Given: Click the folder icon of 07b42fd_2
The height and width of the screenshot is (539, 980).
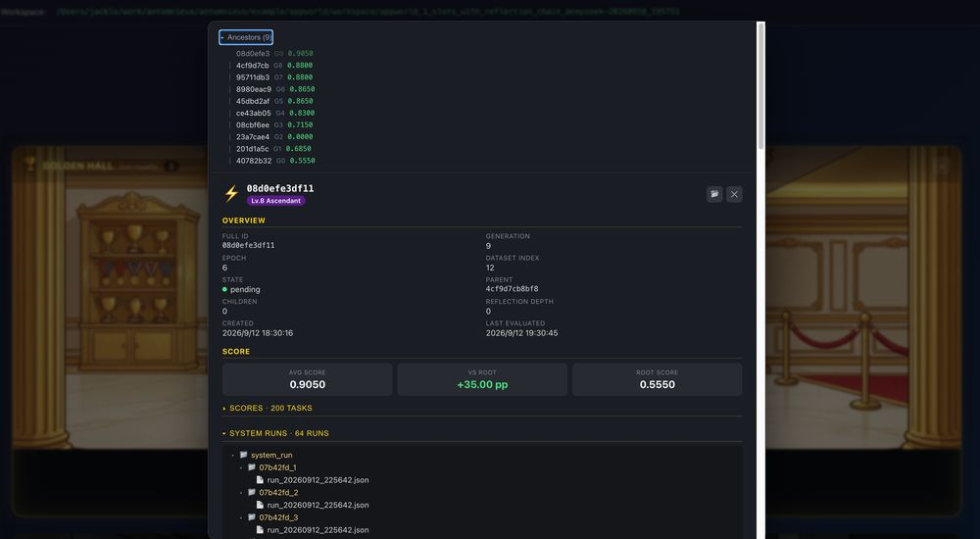Looking at the screenshot, I should point(252,492).
